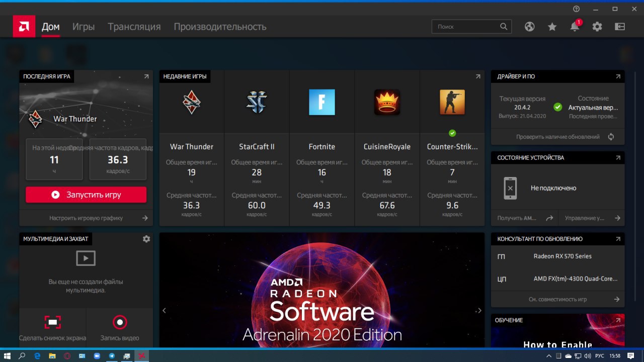This screenshot has height=362, width=644.
Task: Click the War Thunder icon in Recent Games
Action: click(x=192, y=103)
